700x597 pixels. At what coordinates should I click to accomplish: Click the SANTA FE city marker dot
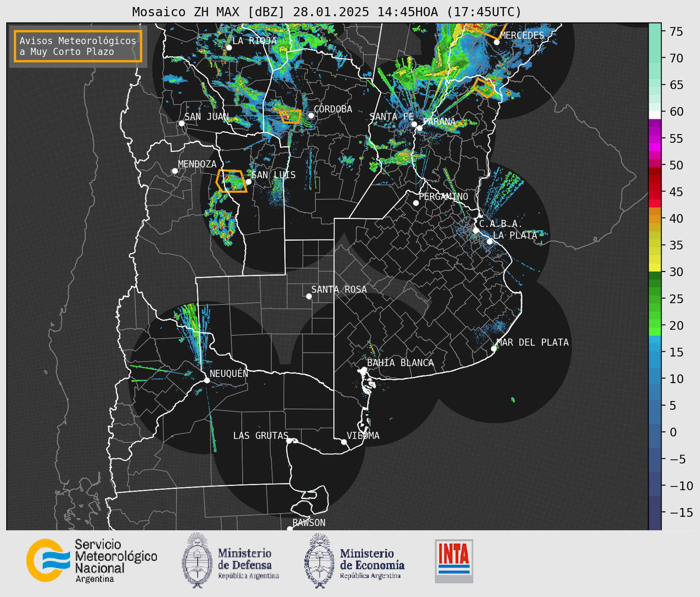[x=414, y=124]
